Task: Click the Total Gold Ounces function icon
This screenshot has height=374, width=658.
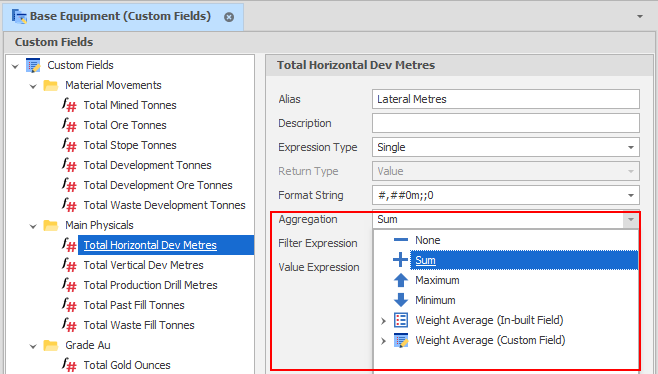Action: pos(69,364)
